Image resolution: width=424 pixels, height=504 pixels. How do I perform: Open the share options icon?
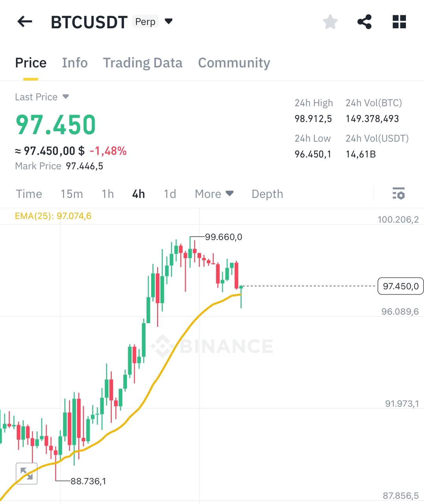pos(364,22)
